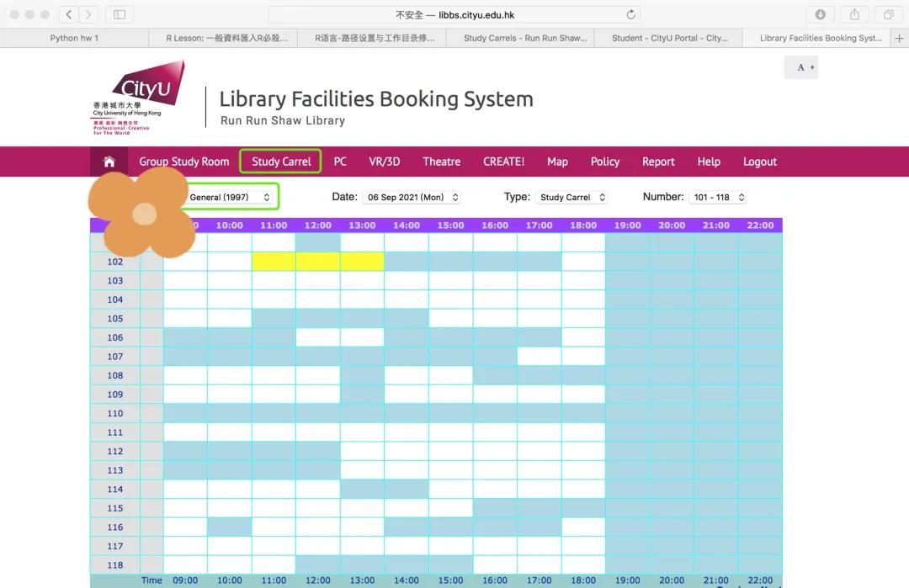Image resolution: width=909 pixels, height=588 pixels.
Task: Open the Report page
Action: [x=658, y=162]
